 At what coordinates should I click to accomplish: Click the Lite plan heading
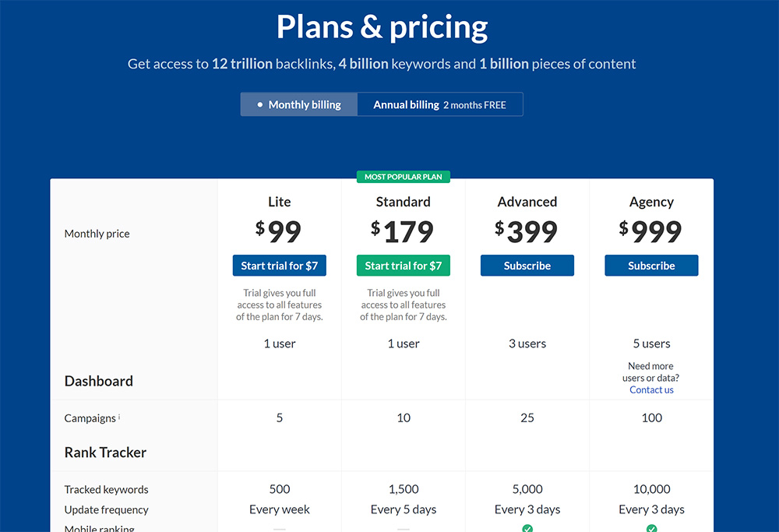280,202
